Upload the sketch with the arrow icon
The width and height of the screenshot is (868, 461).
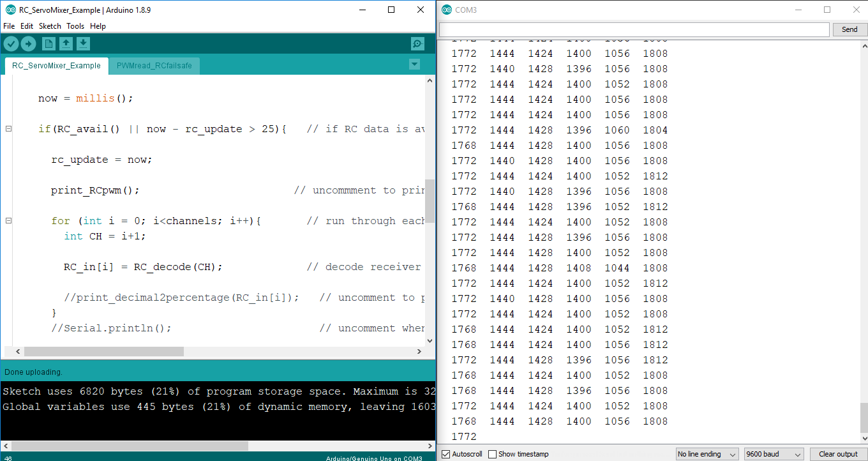[29, 43]
